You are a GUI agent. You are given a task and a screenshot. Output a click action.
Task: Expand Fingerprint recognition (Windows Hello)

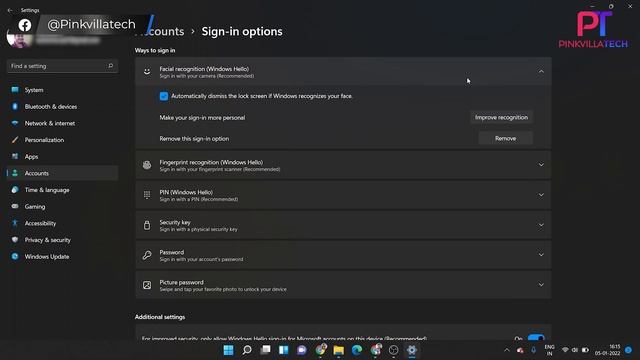coord(343,165)
